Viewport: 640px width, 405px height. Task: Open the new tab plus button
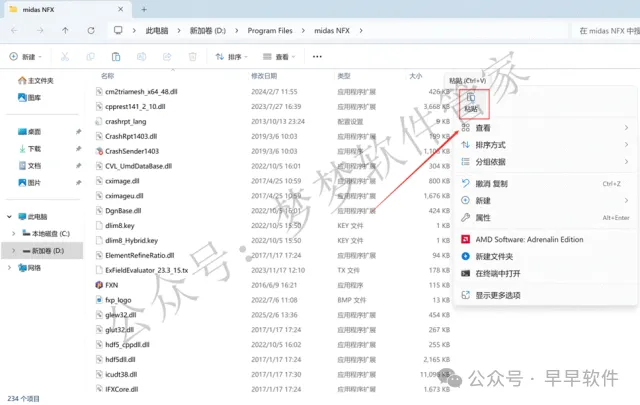144,9
